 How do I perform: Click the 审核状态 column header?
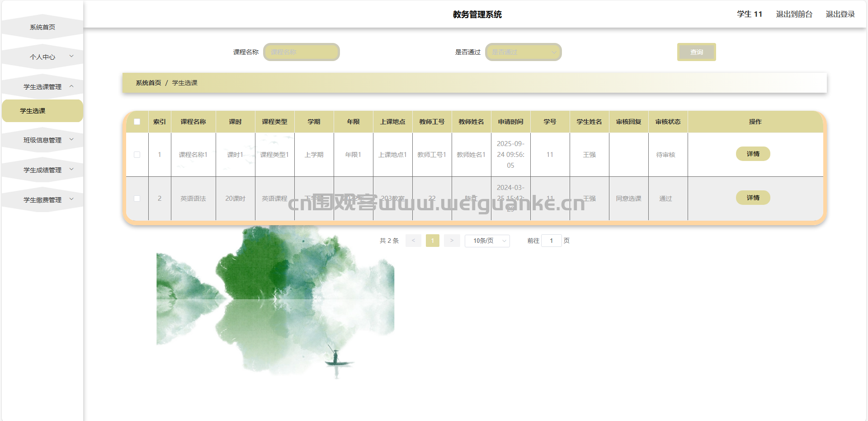point(668,122)
